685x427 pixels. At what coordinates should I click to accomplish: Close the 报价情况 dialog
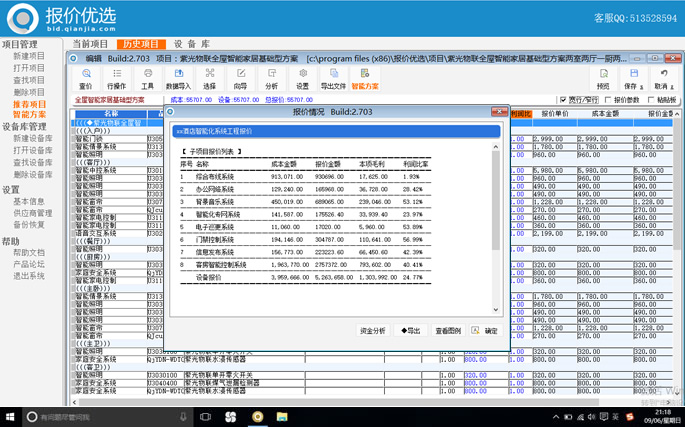tap(499, 112)
